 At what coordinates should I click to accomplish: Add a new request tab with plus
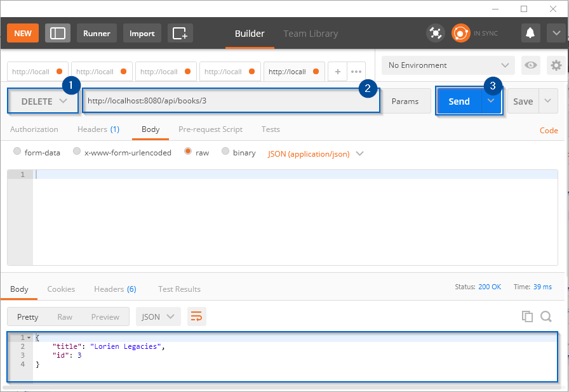pos(337,72)
